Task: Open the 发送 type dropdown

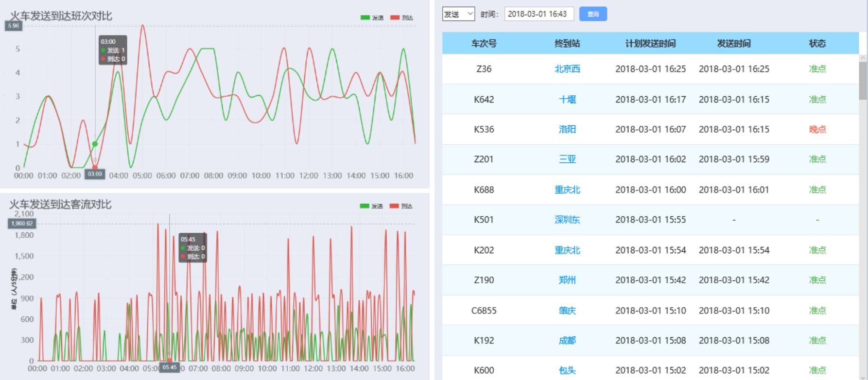Action: click(x=458, y=14)
